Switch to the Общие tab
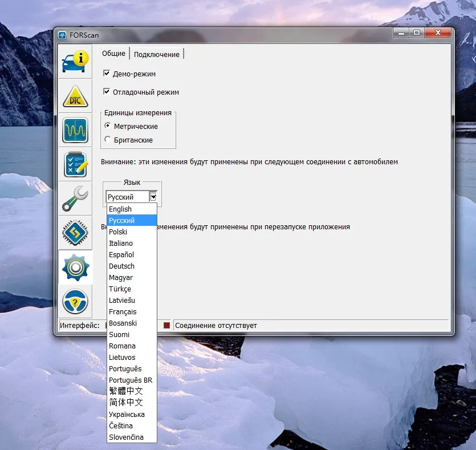476x450 pixels. [113, 54]
